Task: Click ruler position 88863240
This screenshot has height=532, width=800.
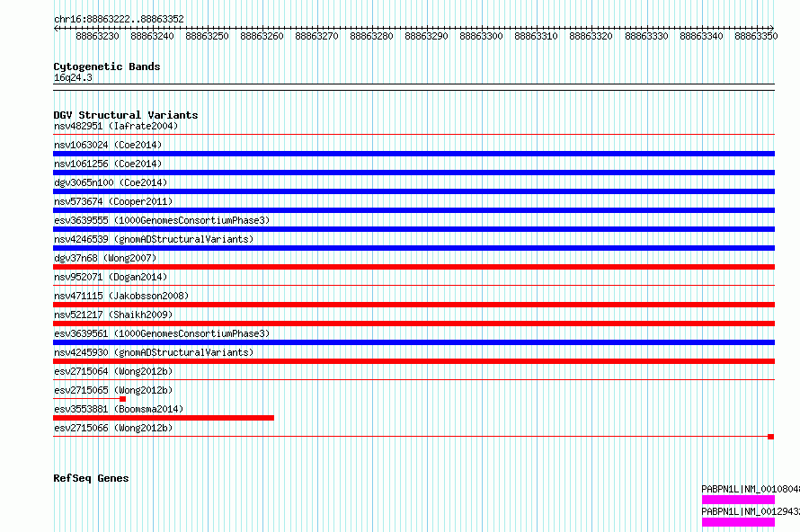Action: 152,36
